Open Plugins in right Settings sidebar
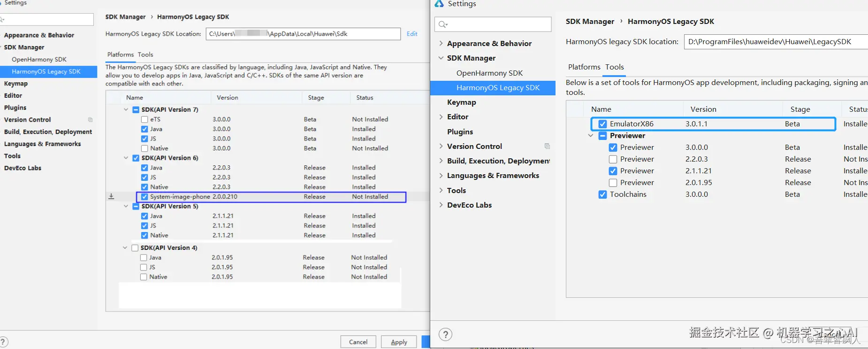The width and height of the screenshot is (868, 349). coord(460,132)
